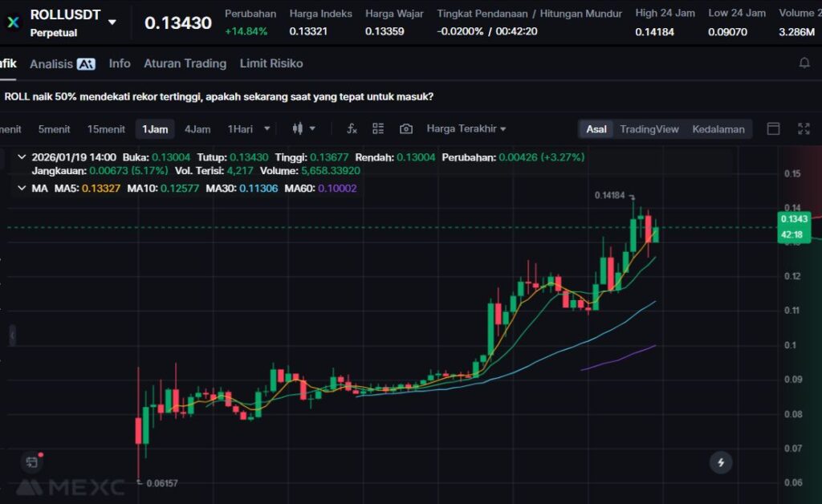Switch chart mode to TradingView
The image size is (822, 504).
coord(649,129)
